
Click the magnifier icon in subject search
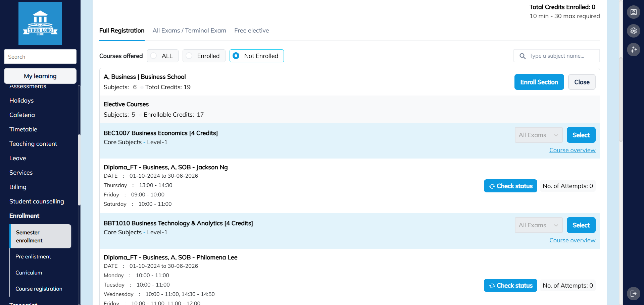coord(523,56)
